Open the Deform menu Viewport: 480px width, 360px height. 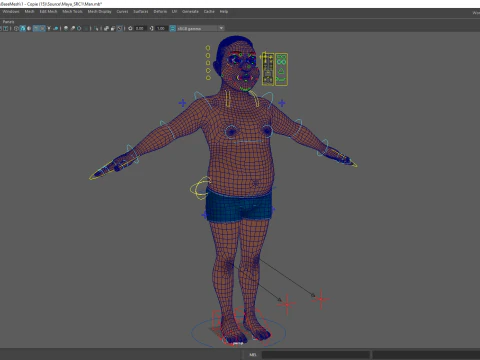pos(160,12)
